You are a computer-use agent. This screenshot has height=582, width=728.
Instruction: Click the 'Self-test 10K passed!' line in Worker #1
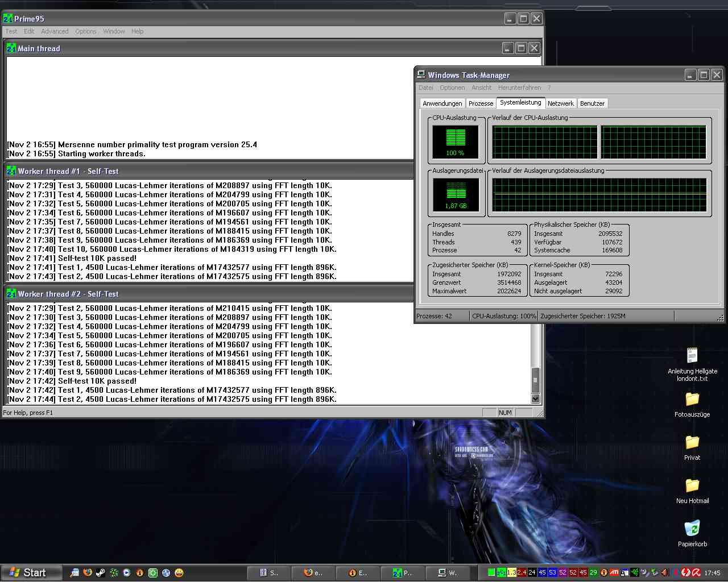tap(72, 258)
